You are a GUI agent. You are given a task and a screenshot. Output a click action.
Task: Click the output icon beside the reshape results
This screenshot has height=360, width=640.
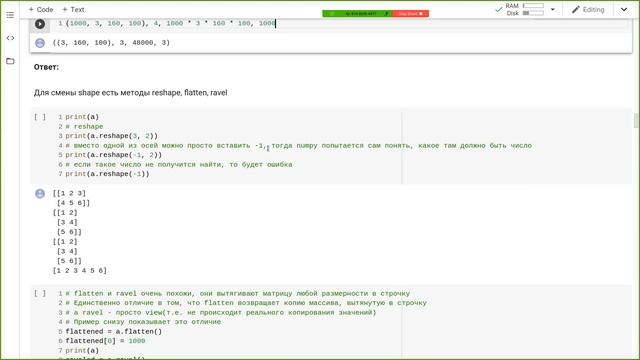pos(40,193)
